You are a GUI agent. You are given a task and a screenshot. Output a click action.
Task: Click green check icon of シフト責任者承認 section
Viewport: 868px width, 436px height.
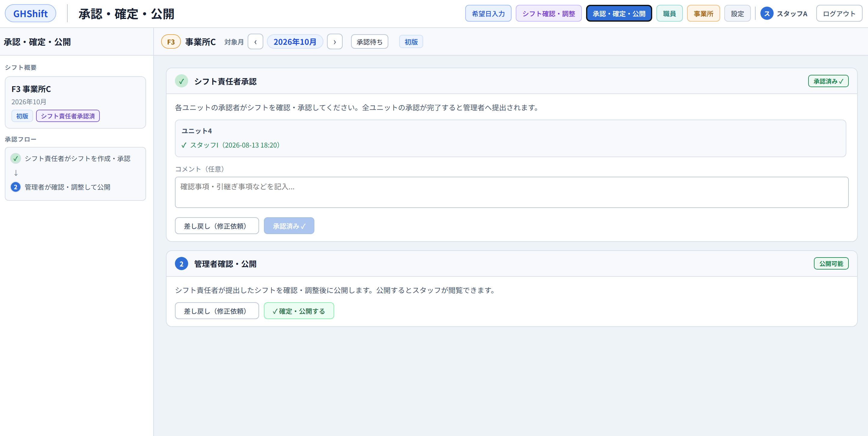tap(181, 81)
